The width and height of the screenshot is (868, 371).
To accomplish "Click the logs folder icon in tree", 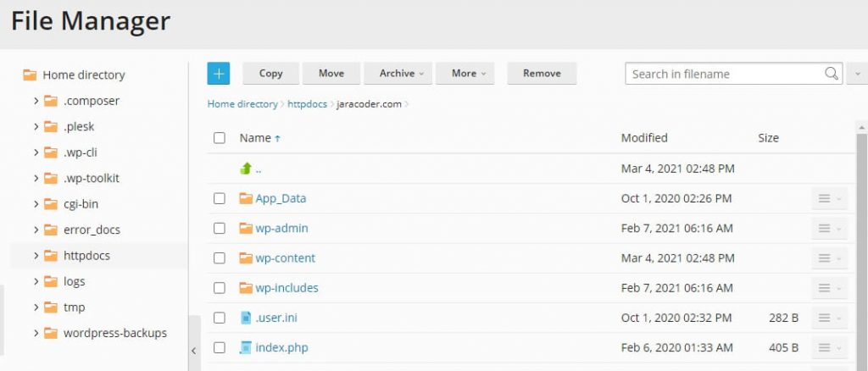I will [50, 281].
